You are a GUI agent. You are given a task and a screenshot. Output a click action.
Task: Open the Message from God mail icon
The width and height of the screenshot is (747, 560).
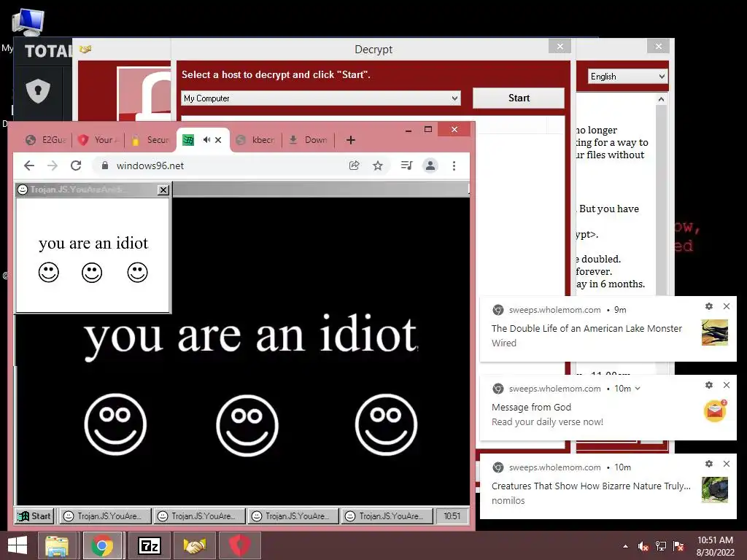[715, 411]
